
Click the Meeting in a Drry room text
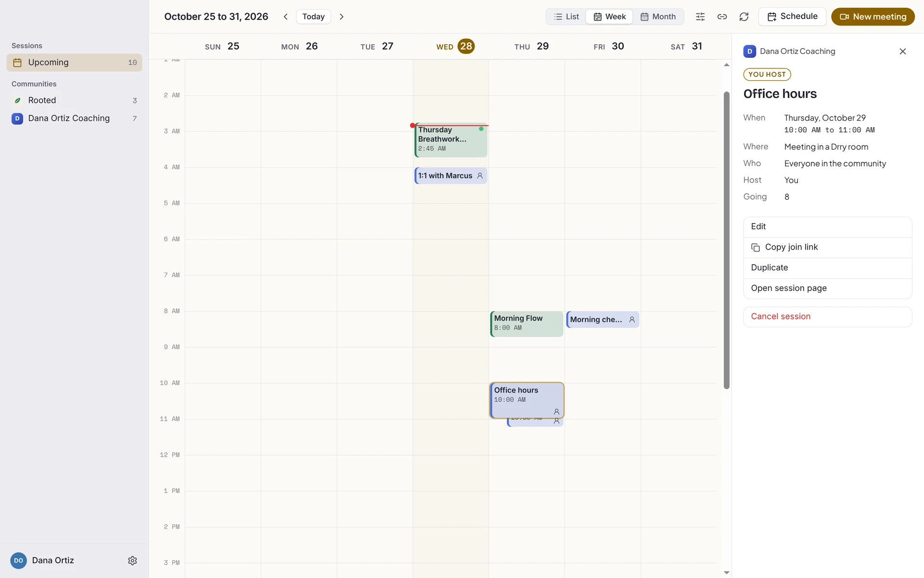point(826,147)
